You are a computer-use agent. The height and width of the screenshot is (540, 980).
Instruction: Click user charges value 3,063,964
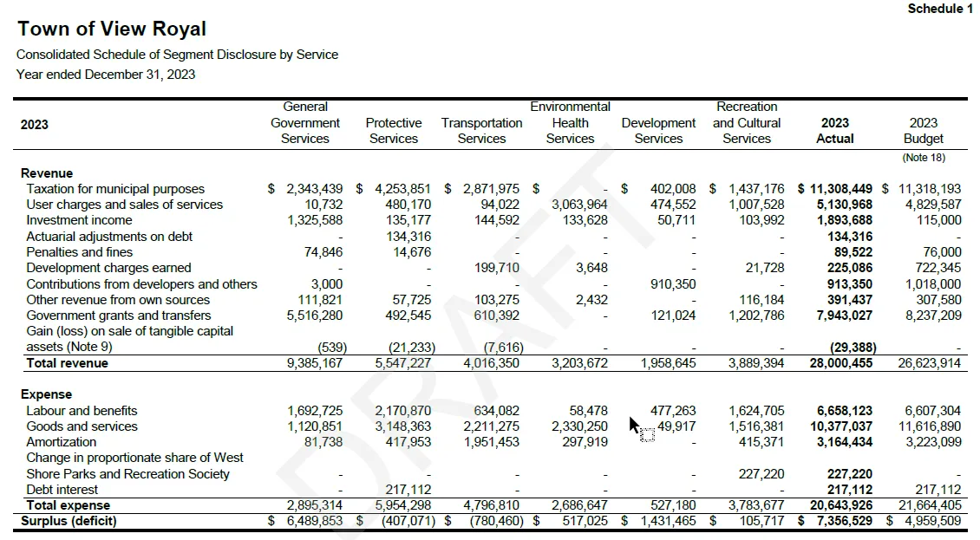coord(579,205)
